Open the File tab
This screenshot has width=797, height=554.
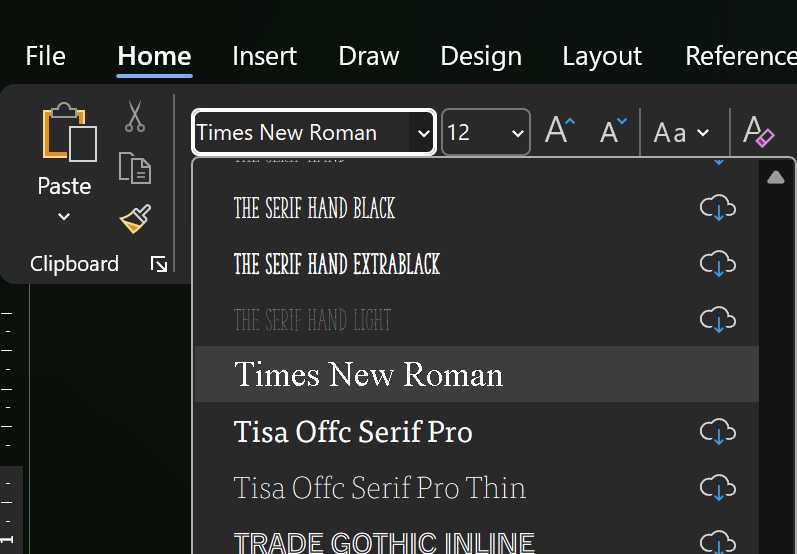[45, 56]
